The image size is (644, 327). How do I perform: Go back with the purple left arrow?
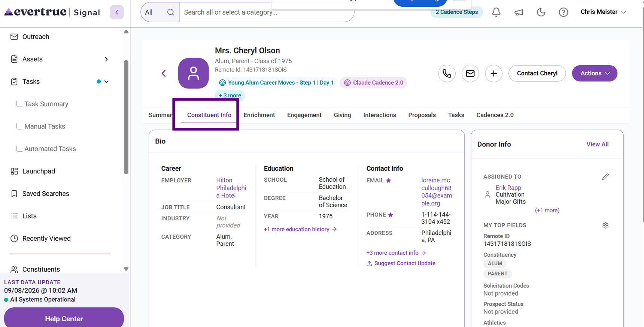[x=164, y=73]
